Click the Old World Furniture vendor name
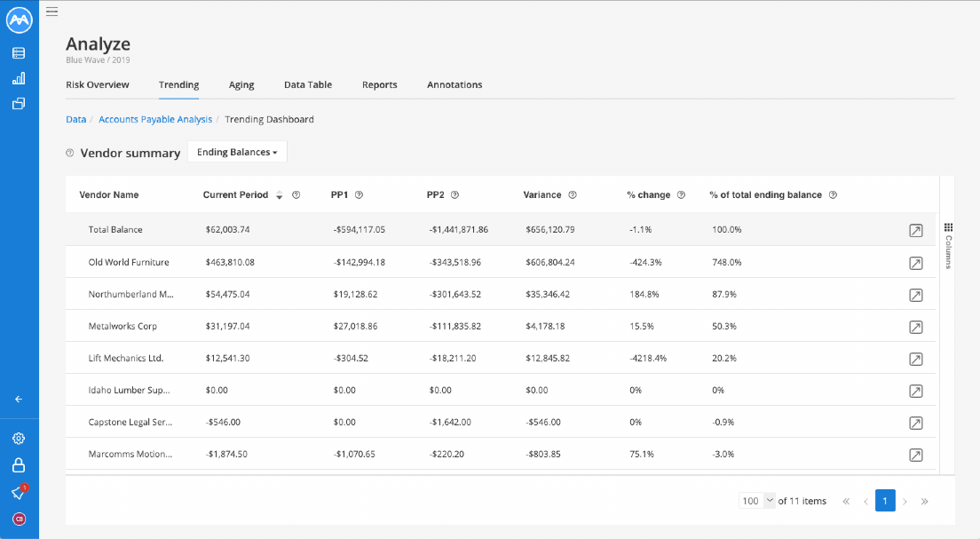The width and height of the screenshot is (980, 539). pos(129,263)
